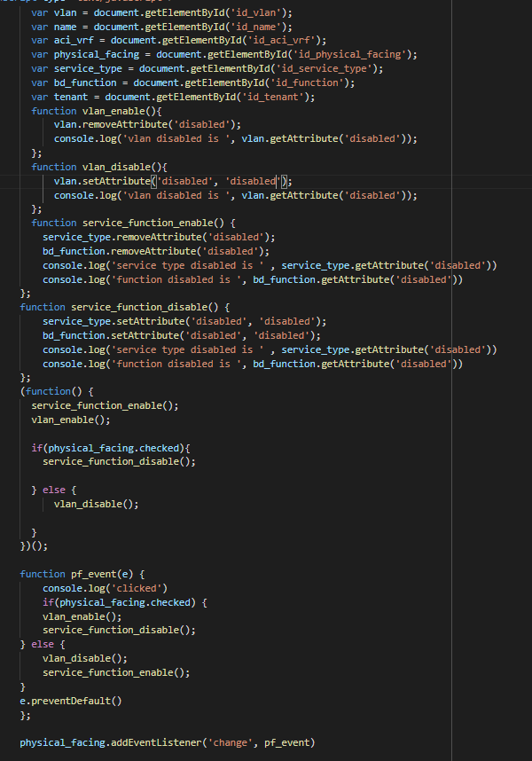
Task: Click the bd_function.removeAttribute('disabled') line
Action: click(x=156, y=251)
